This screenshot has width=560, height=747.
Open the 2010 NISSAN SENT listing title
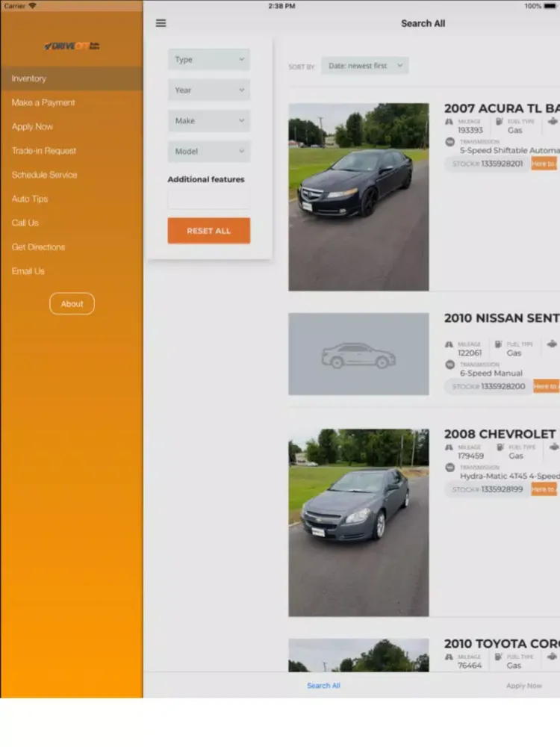pos(502,318)
